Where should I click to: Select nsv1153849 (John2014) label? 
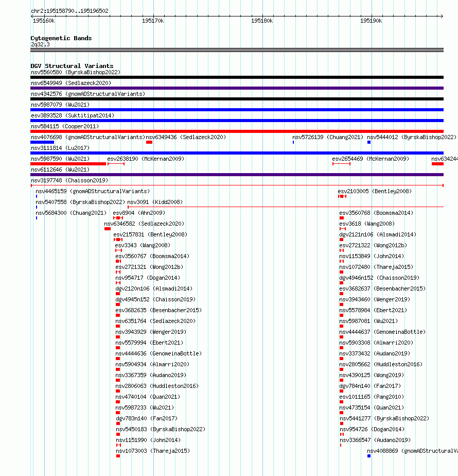pos(372,256)
